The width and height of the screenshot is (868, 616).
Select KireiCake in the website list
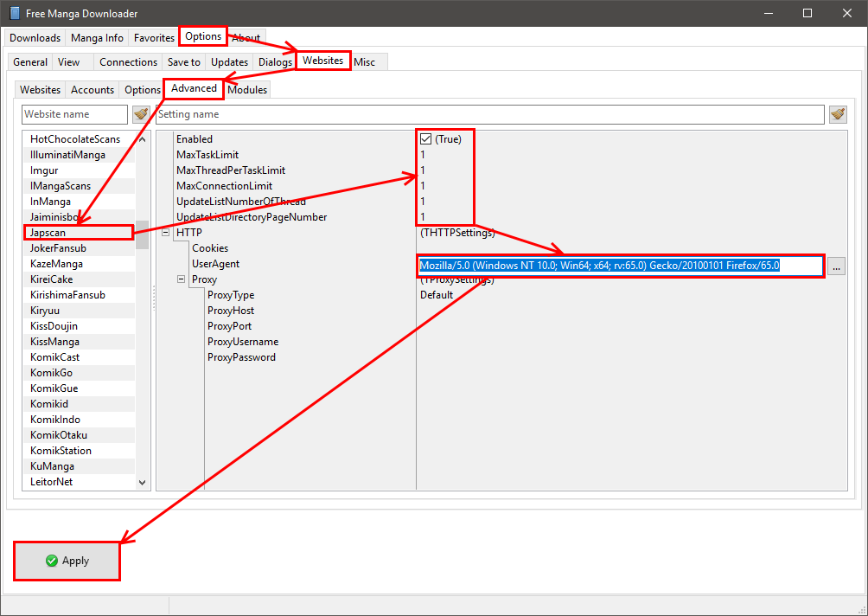pos(78,279)
